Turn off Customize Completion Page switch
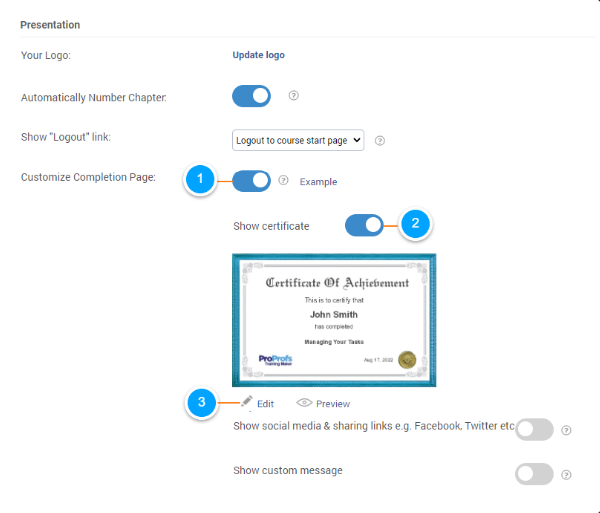Image resolution: width=600 pixels, height=513 pixels. 252,181
